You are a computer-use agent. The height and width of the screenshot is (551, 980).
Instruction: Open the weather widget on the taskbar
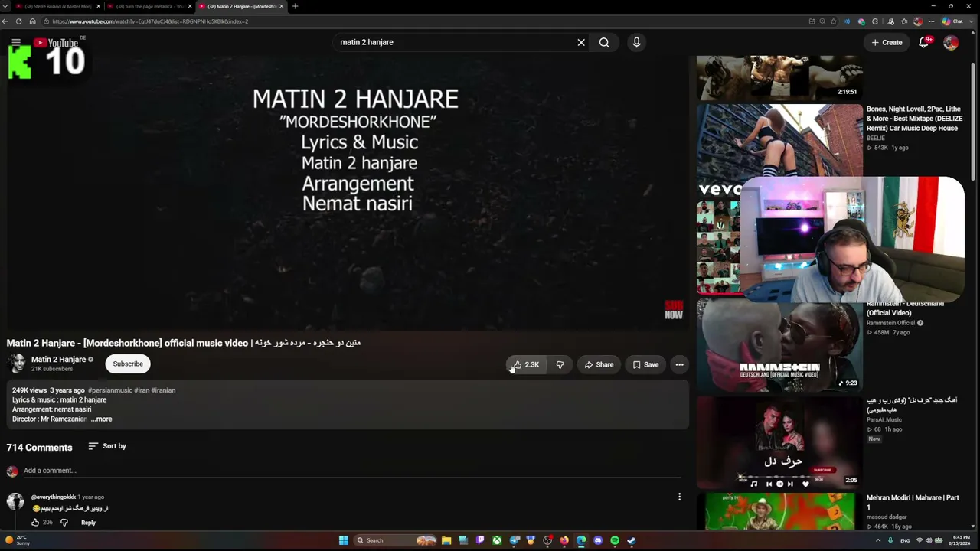click(17, 540)
